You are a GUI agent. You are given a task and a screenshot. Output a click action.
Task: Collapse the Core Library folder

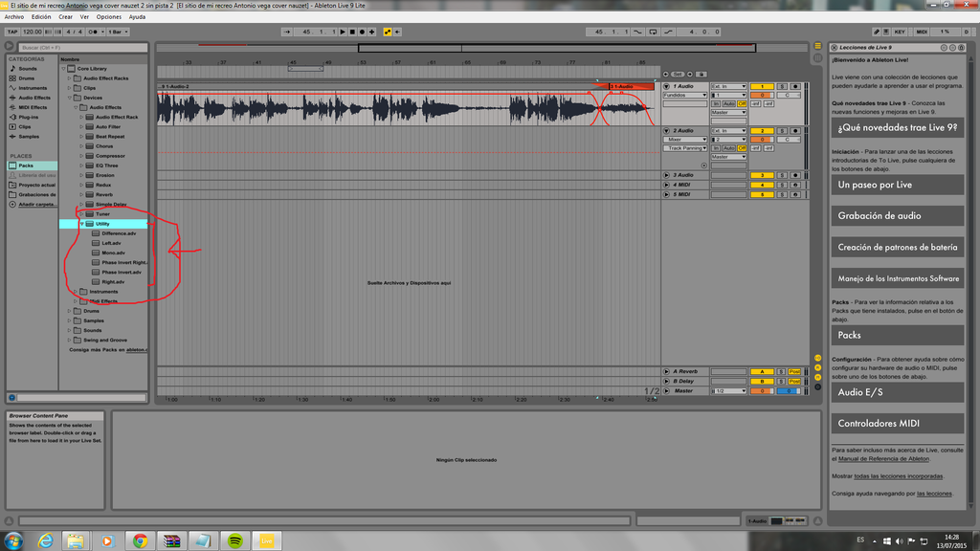(64, 69)
